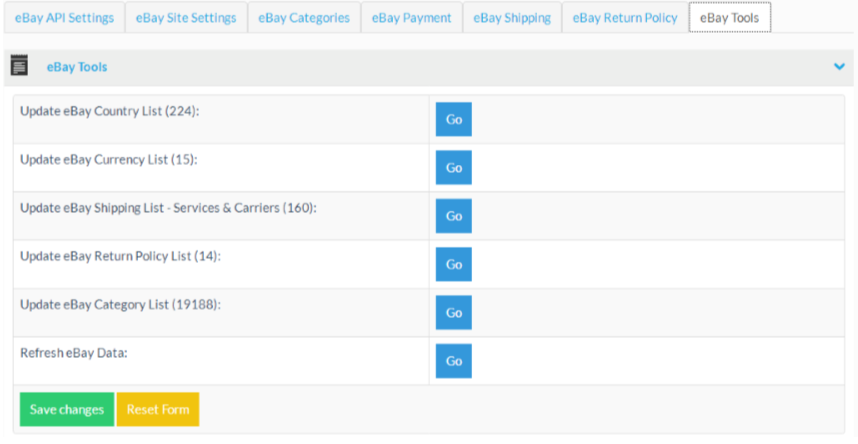Click the eBay Tools panel heading text
The width and height of the screenshot is (858, 444).
pyautogui.click(x=77, y=67)
